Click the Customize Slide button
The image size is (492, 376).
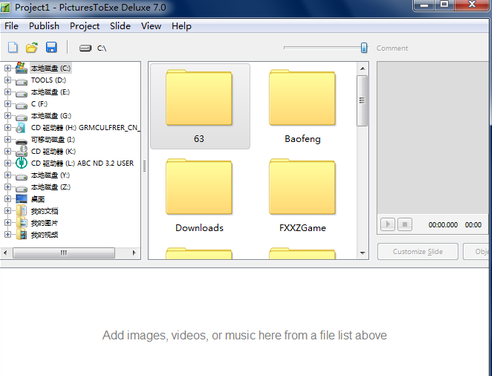418,252
